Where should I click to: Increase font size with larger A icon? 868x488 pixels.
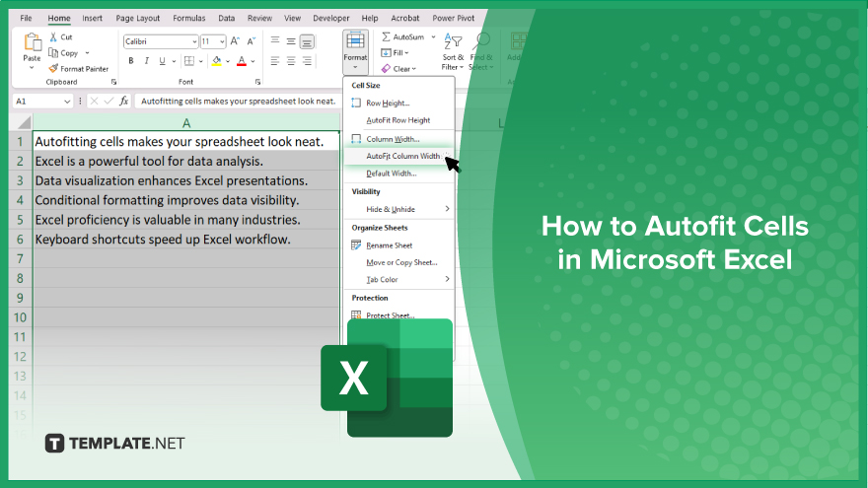[x=235, y=41]
